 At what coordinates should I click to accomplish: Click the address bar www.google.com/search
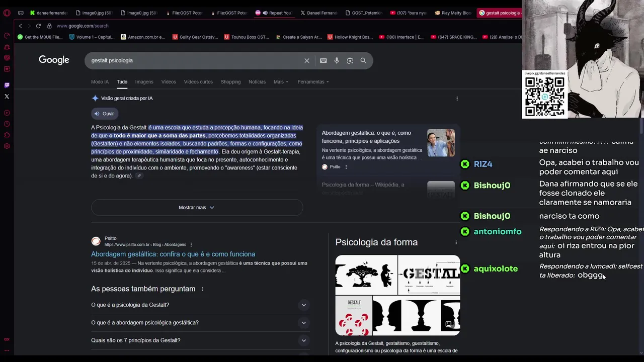(83, 26)
